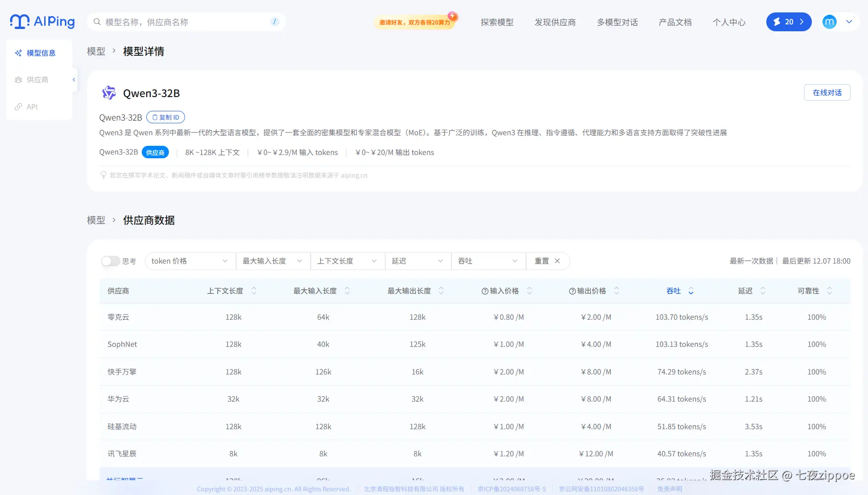Viewport: 868px width, 495px height.
Task: Click the 3.53s latency value
Action: pyautogui.click(x=753, y=426)
